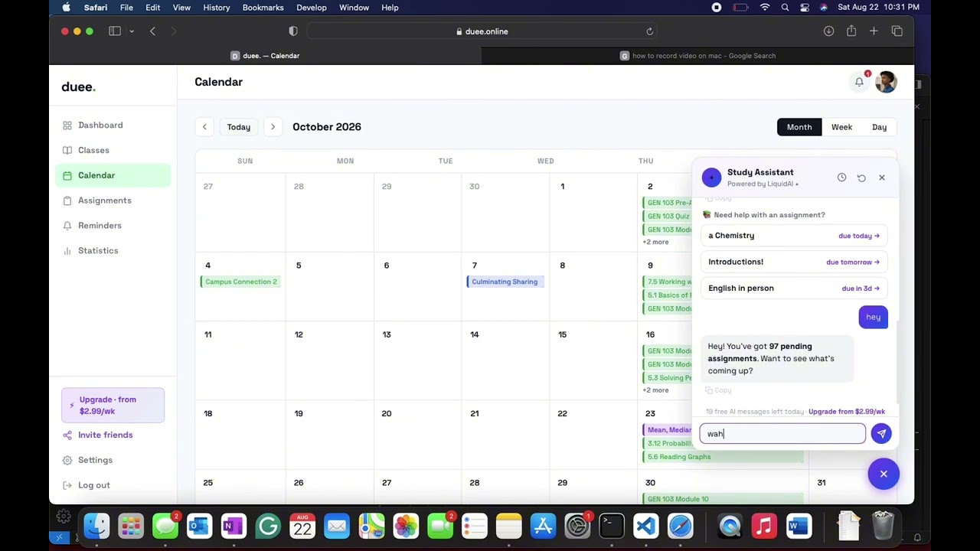
Task: Focus the chat message input field
Action: [782, 434]
